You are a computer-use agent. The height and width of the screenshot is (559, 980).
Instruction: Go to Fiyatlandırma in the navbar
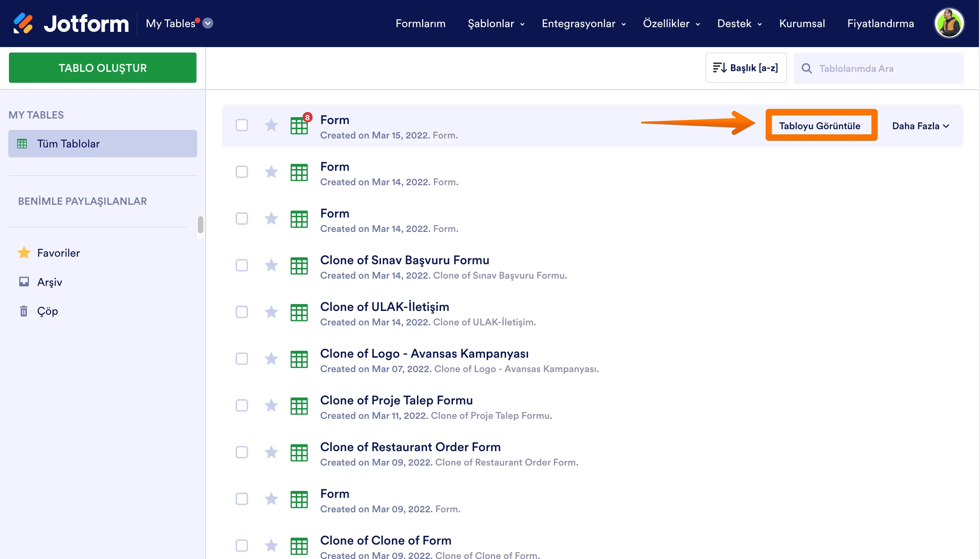(880, 23)
